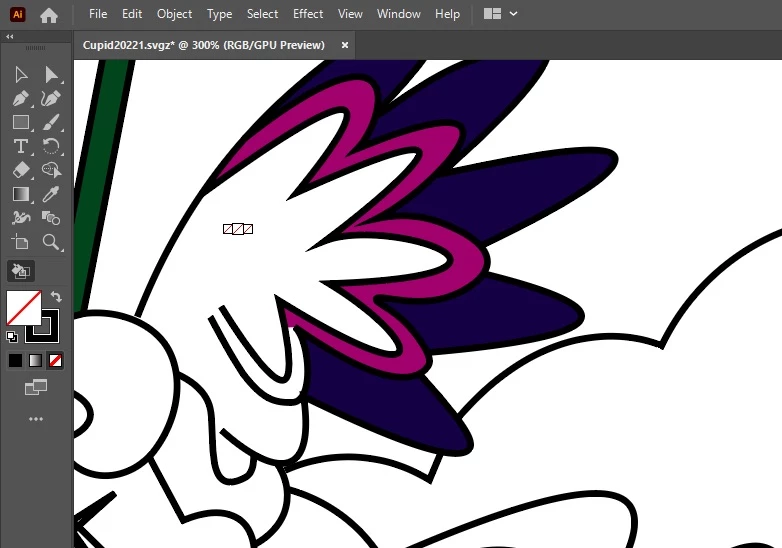Open the Help menu
Screen dimensions: 782x548
tap(447, 14)
